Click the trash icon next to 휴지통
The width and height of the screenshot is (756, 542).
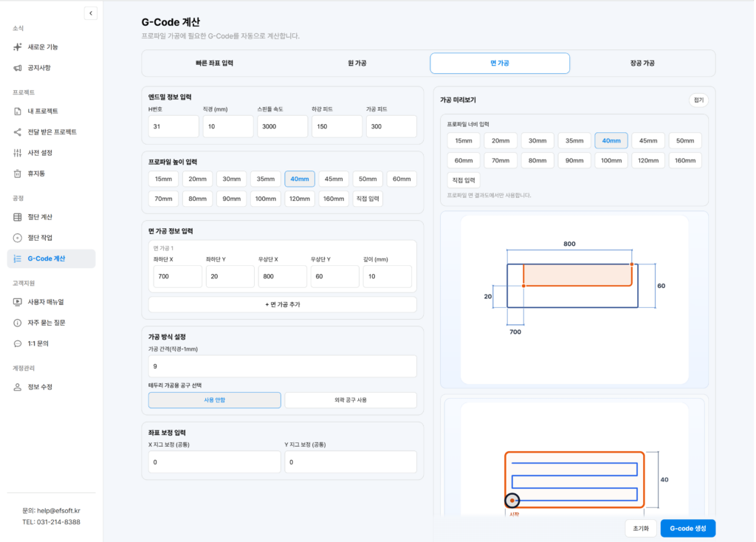click(x=18, y=174)
